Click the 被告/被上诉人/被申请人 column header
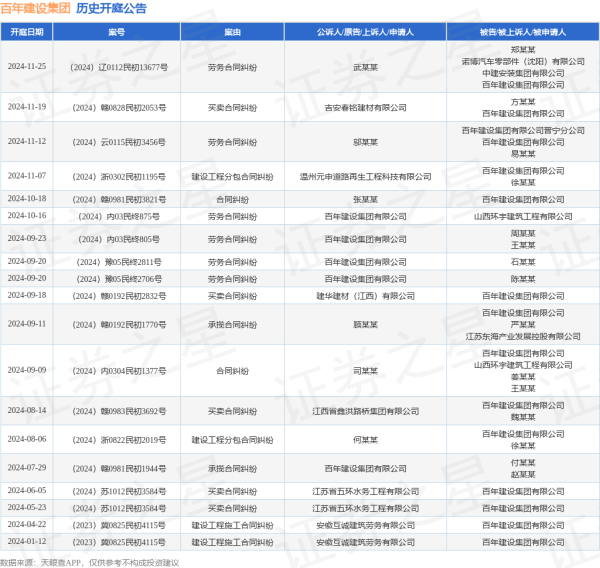The width and height of the screenshot is (600, 568). tap(521, 32)
